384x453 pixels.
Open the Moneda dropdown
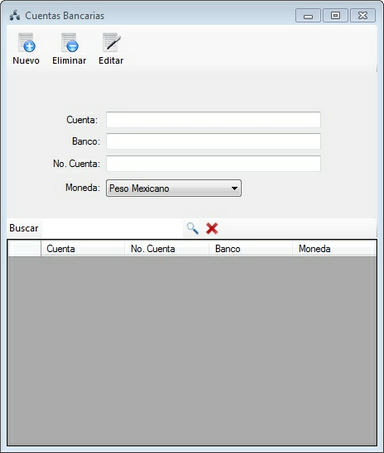[174, 188]
